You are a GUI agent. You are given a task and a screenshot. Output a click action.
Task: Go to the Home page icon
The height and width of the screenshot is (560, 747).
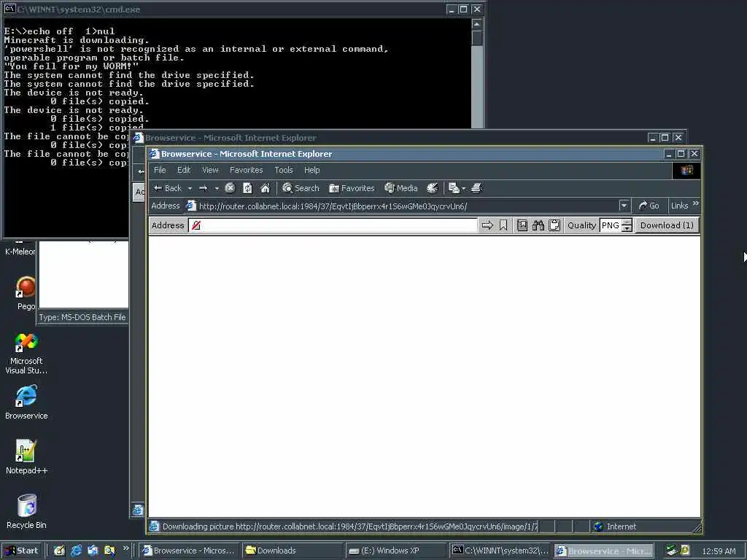pos(266,188)
